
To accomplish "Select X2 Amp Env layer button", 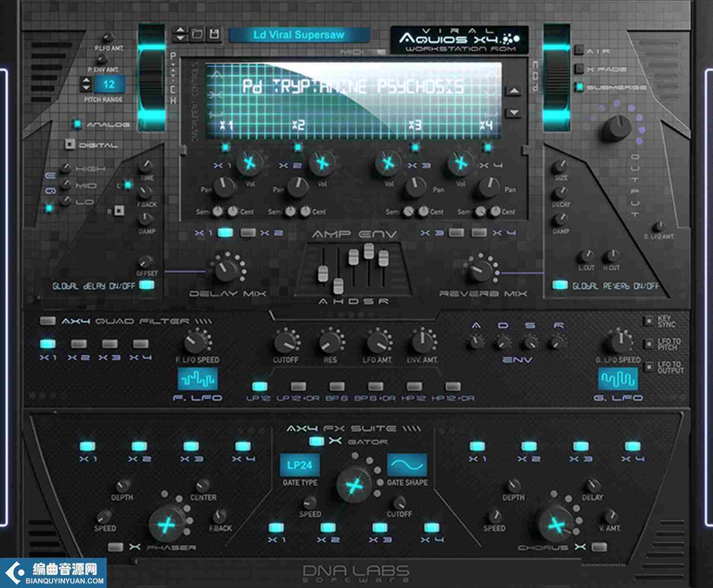I will [248, 232].
